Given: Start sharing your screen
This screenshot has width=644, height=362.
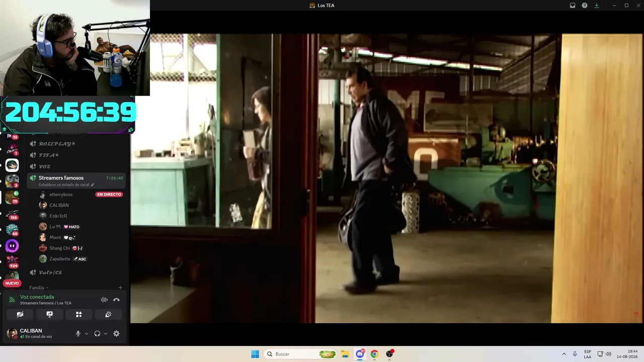Looking at the screenshot, I should coord(49,314).
